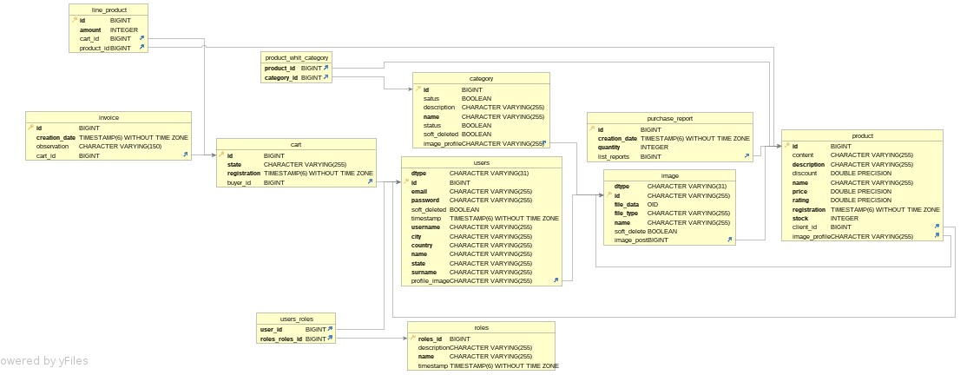The height and width of the screenshot is (375, 980).
Task: Click the foreign key arrow on line_product product_id
Action: [x=141, y=47]
